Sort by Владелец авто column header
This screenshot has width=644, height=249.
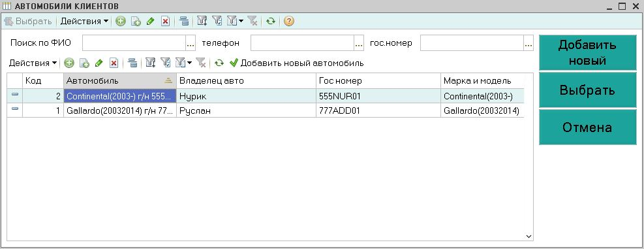[x=247, y=80]
